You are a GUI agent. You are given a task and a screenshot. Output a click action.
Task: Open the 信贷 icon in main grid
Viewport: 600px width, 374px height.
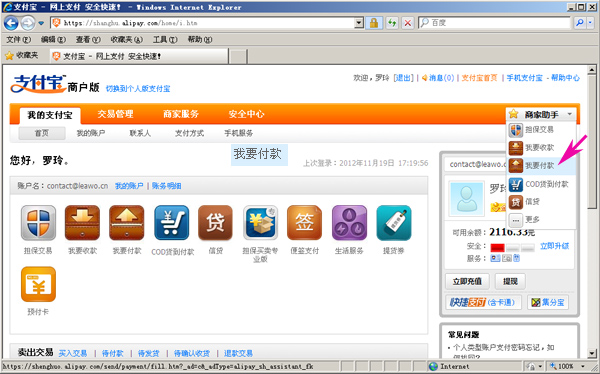click(215, 223)
